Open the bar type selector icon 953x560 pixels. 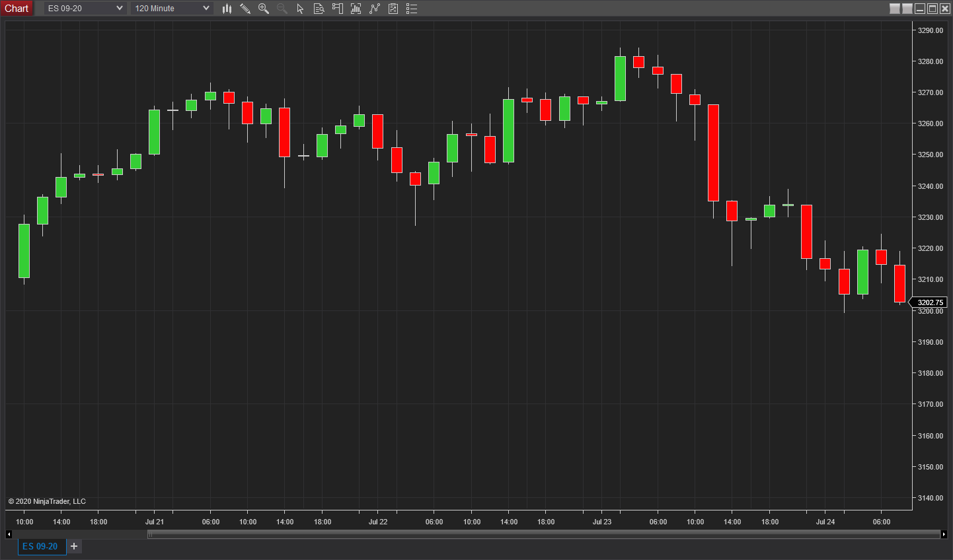point(227,9)
